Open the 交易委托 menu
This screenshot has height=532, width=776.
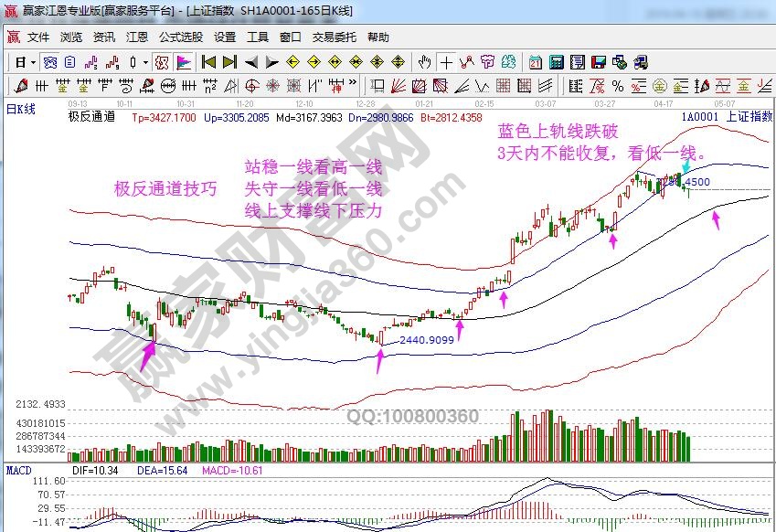coord(334,37)
